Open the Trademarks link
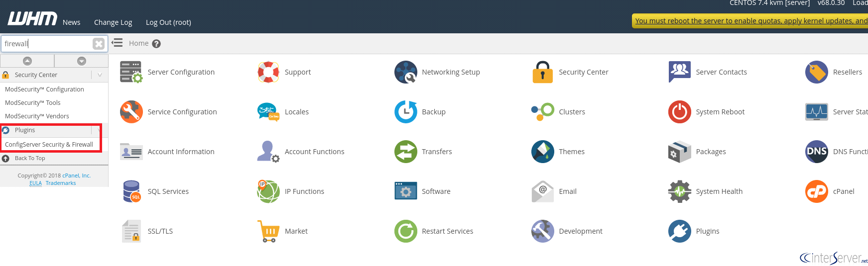Image resolution: width=868 pixels, height=266 pixels. pos(61,183)
